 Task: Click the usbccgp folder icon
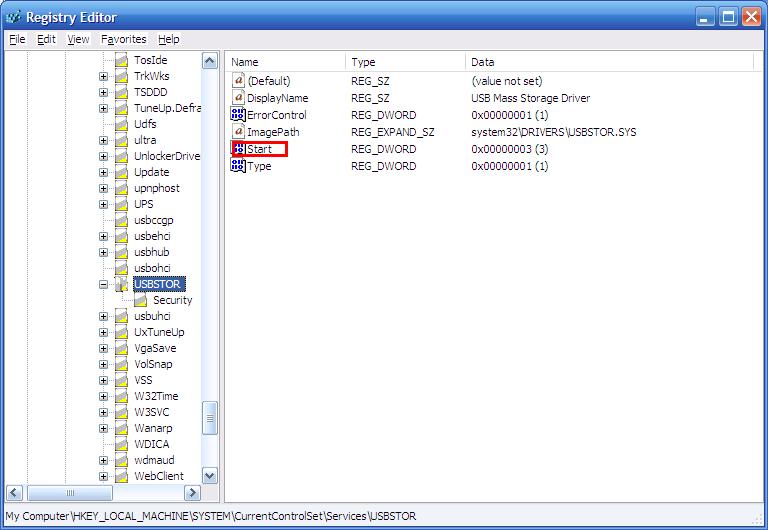(x=121, y=220)
